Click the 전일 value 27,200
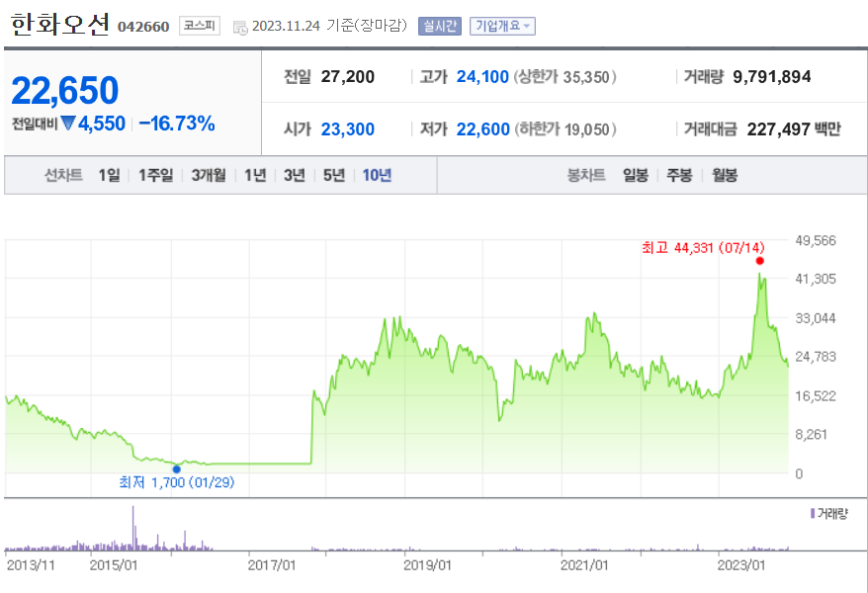The image size is (868, 593). tap(348, 76)
